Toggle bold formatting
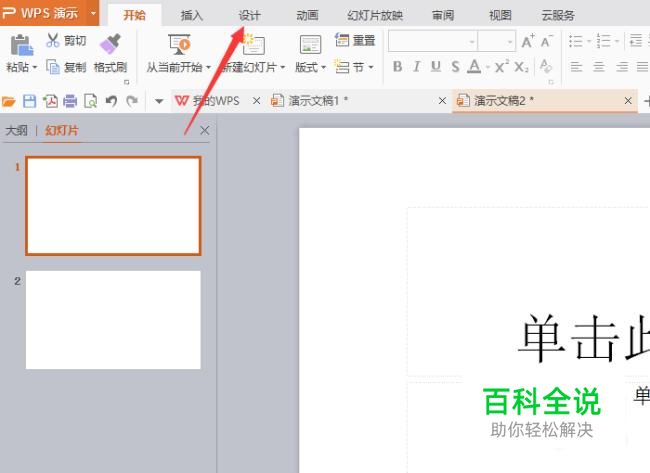Image resolution: width=650 pixels, height=473 pixels. [397, 66]
